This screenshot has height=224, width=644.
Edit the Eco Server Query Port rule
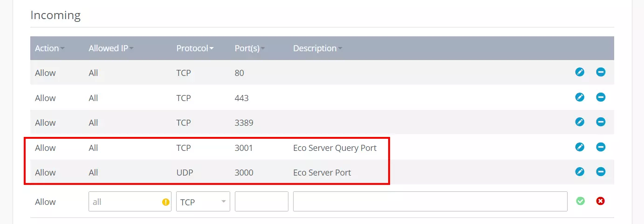[580, 147]
